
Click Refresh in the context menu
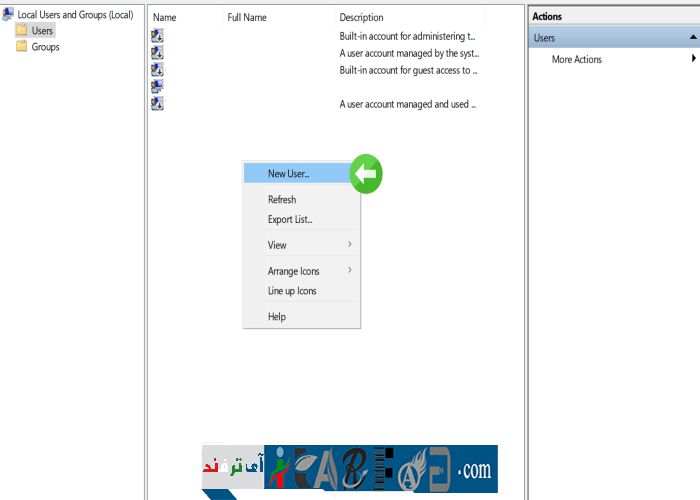point(282,200)
